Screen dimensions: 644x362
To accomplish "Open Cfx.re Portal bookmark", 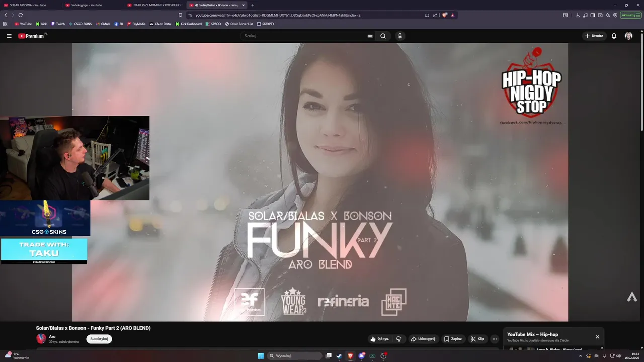I will pos(160,24).
